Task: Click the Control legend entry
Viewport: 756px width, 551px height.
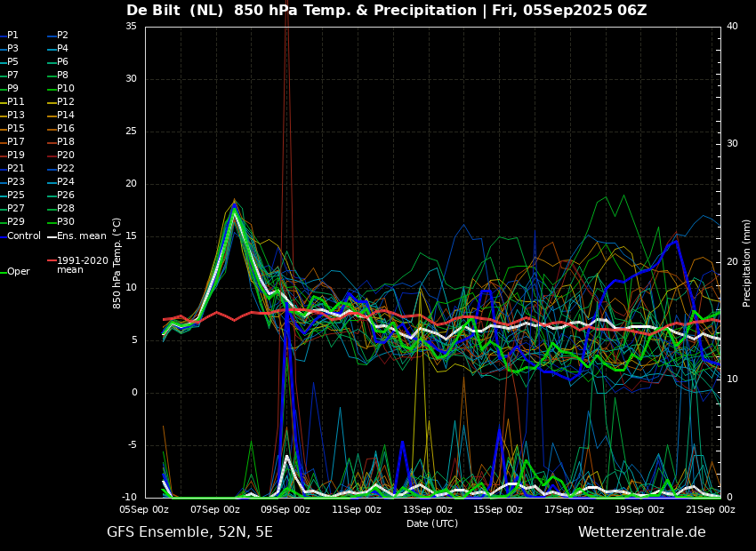Action: point(20,236)
